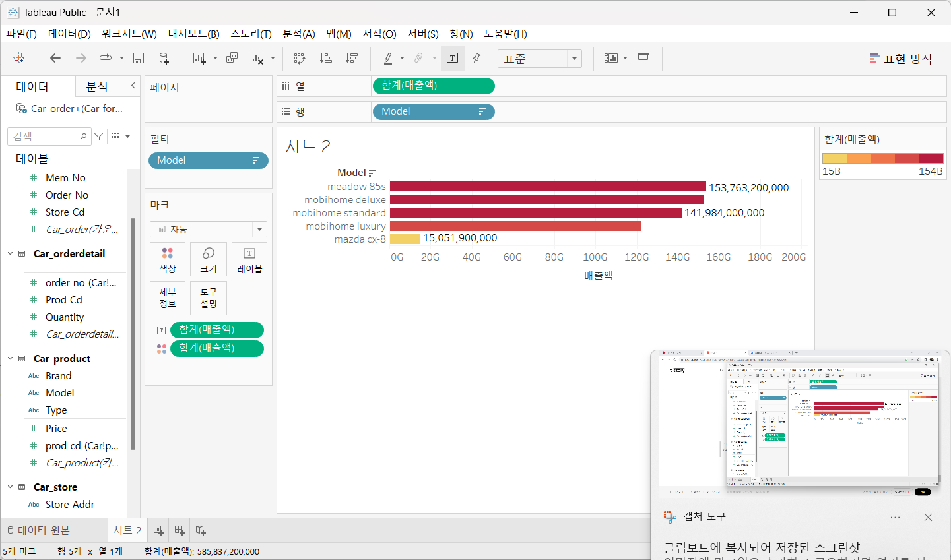The image size is (951, 560).
Task: Sort ascending using toolbar icon
Action: pyautogui.click(x=325, y=58)
